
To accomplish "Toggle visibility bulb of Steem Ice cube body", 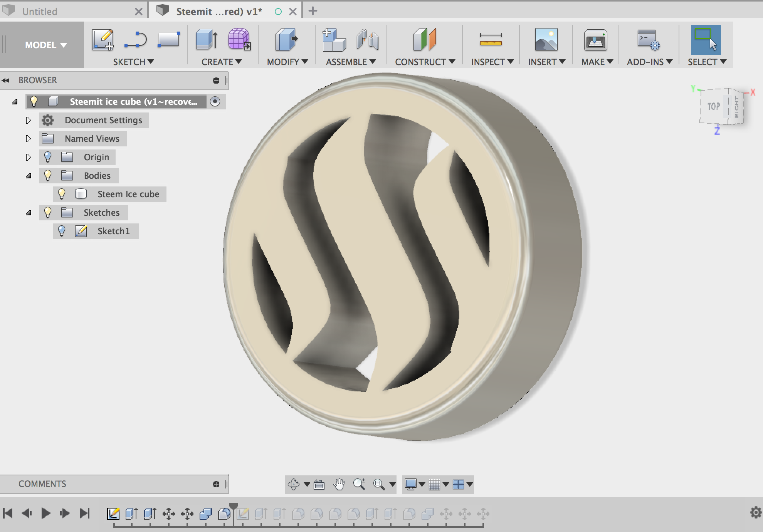I will click(62, 194).
